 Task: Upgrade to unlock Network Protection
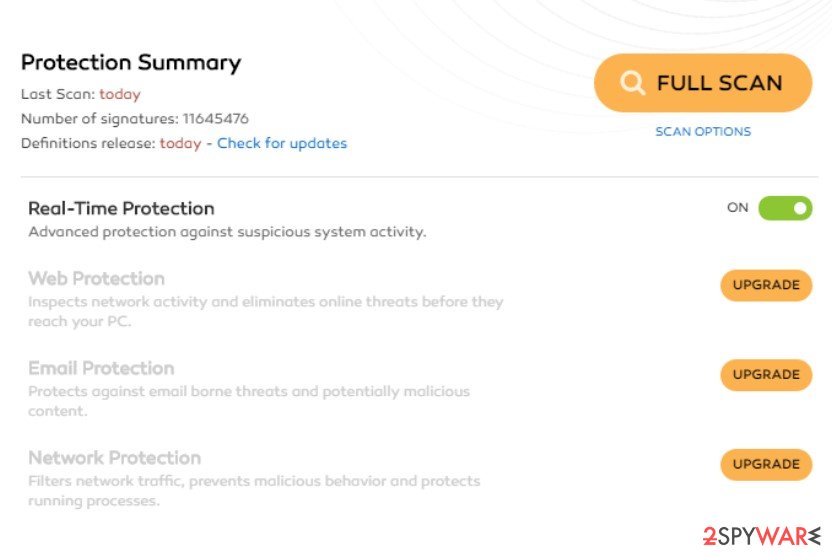point(766,464)
